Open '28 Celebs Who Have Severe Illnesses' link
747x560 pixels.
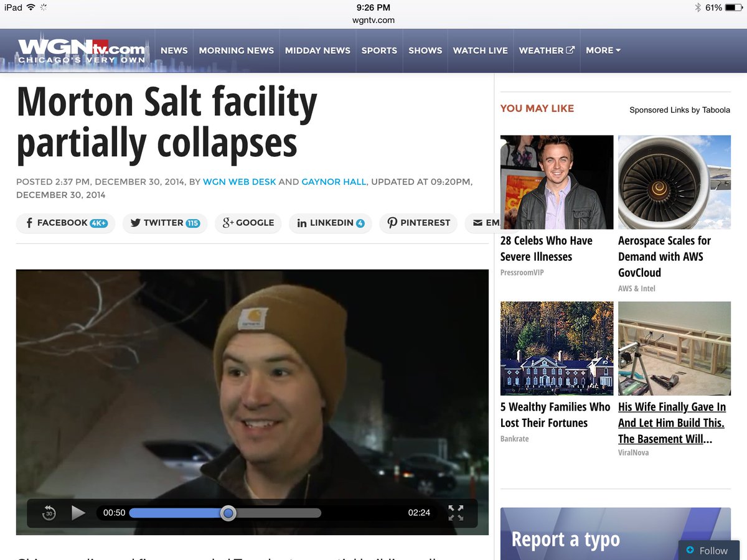point(547,248)
